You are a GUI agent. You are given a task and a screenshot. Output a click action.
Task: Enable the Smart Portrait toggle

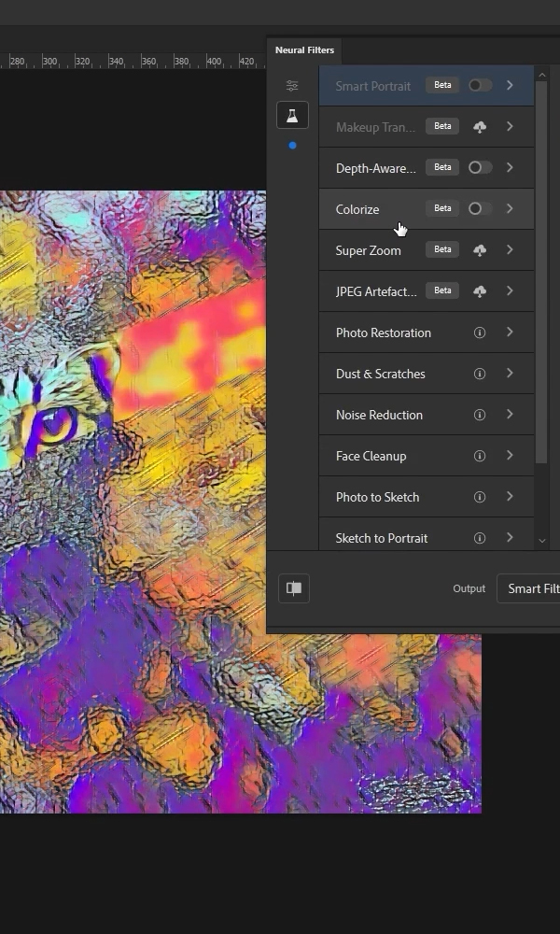480,85
